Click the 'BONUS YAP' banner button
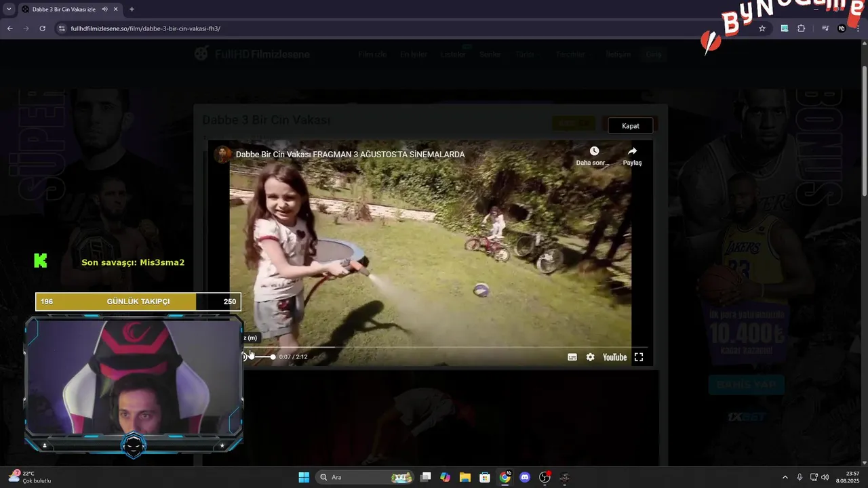 click(747, 384)
